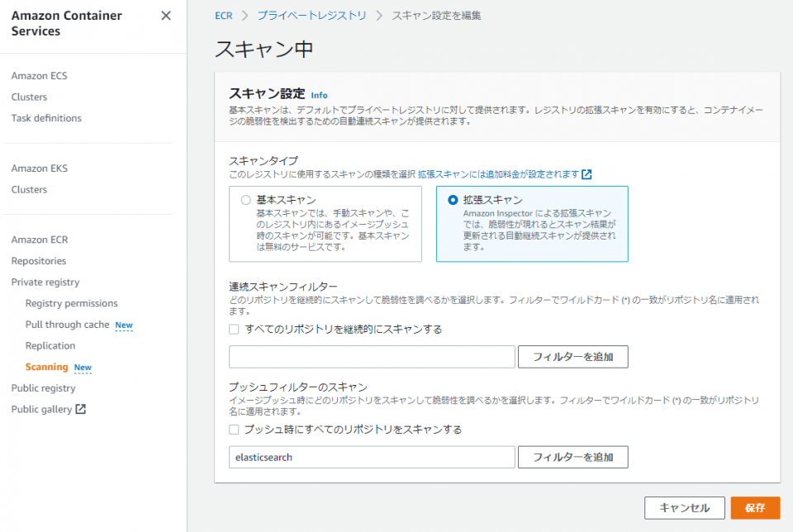Open Private registry in sidebar
Screen dimensions: 793x532
[x=45, y=283]
